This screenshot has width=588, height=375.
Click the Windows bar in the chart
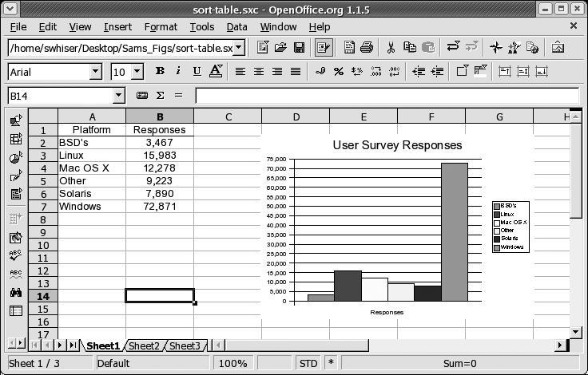click(x=455, y=232)
